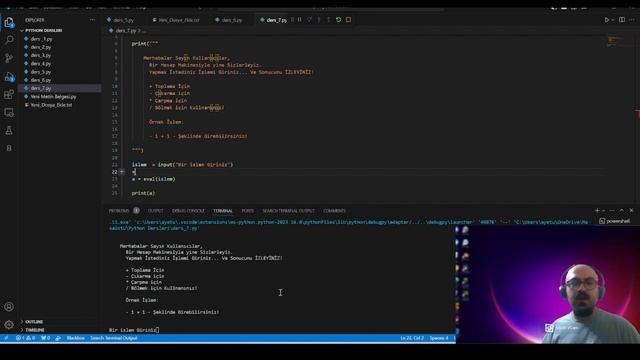
Task: Click the Ln 22, Col 2 indicator
Action: pos(411,338)
